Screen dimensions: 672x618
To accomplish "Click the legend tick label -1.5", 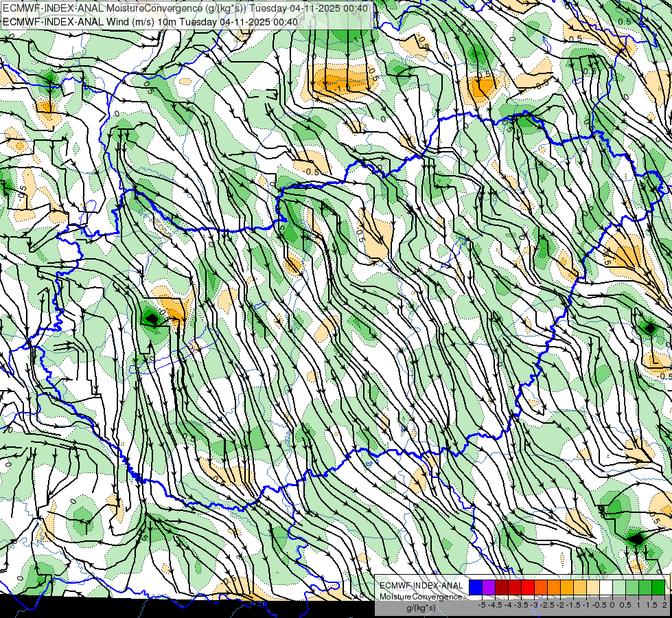I will (573, 605).
